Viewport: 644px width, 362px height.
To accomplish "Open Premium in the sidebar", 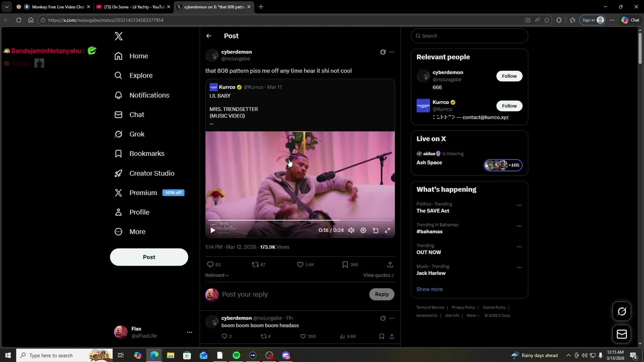I will (149, 193).
